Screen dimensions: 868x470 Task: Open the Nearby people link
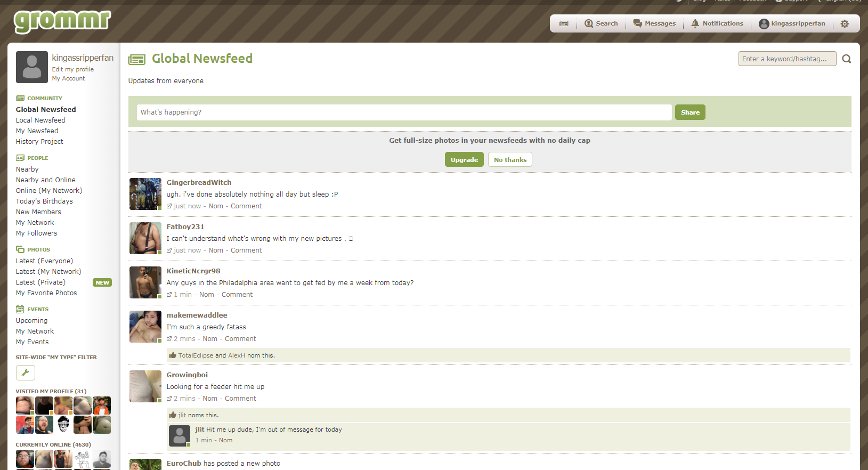pos(27,169)
